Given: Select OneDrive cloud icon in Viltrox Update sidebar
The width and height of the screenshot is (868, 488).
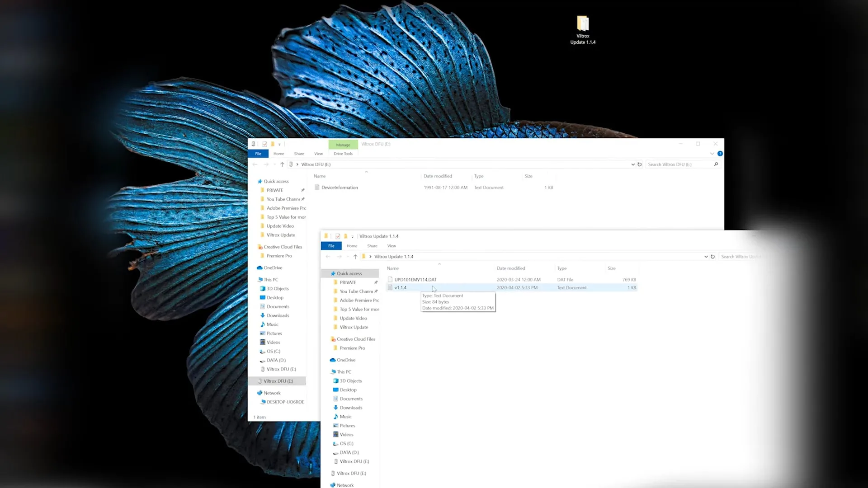Looking at the screenshot, I should (333, 360).
